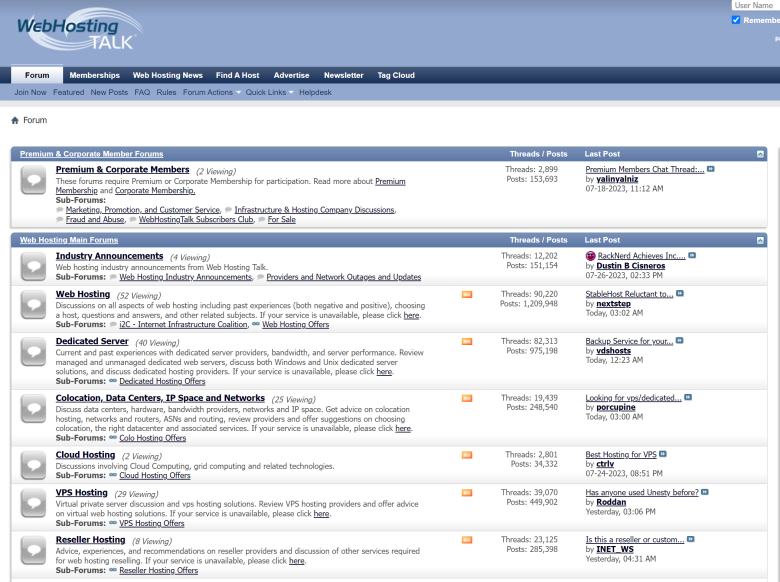Go to last post icon after Backup Service for your
The width and height of the screenshot is (780, 582).
point(680,341)
